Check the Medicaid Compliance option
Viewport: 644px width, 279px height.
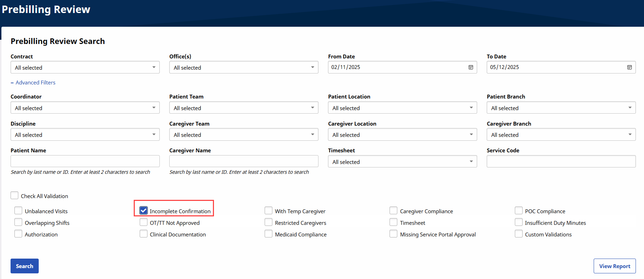269,234
